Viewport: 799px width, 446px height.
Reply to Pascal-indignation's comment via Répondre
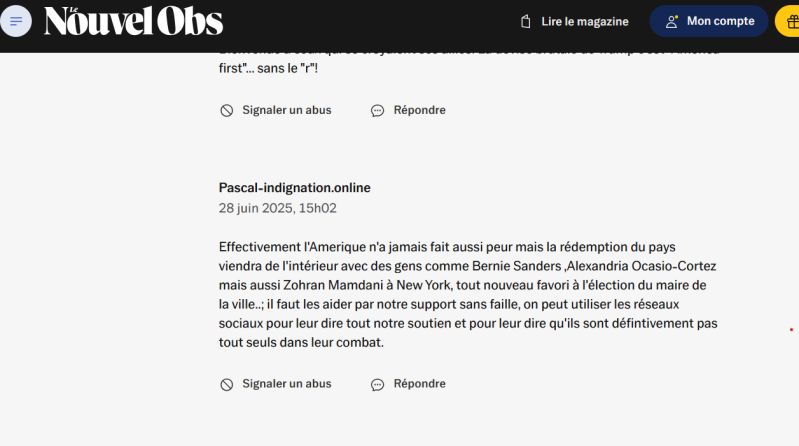pos(419,384)
